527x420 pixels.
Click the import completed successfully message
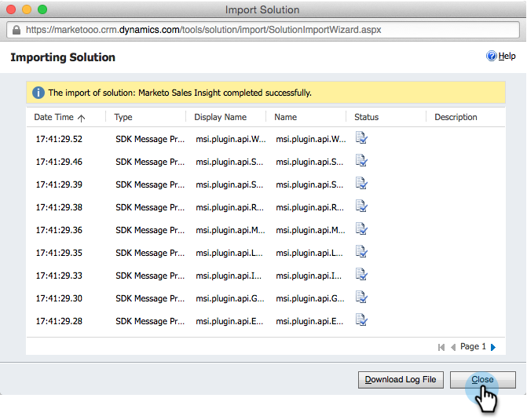[180, 93]
